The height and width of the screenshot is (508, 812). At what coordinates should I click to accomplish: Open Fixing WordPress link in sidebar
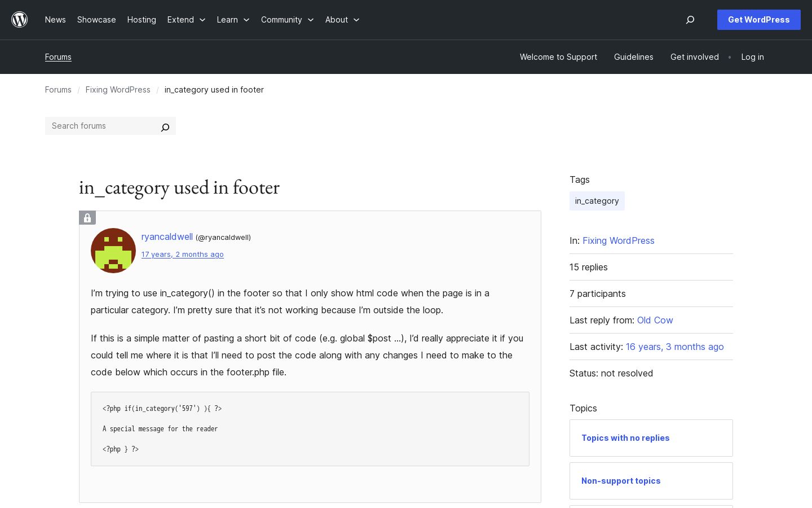click(619, 240)
